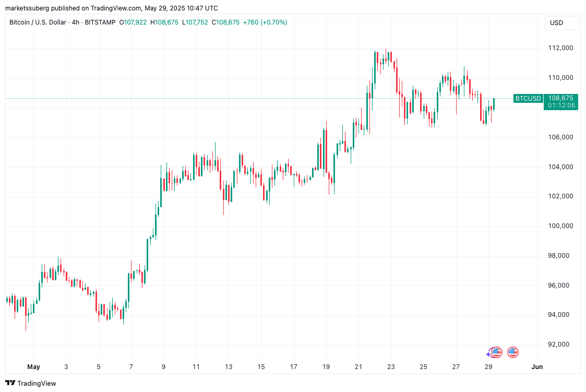The height and width of the screenshot is (392, 586).
Task: Click the 112,000 label on price axis
Action: coord(560,48)
